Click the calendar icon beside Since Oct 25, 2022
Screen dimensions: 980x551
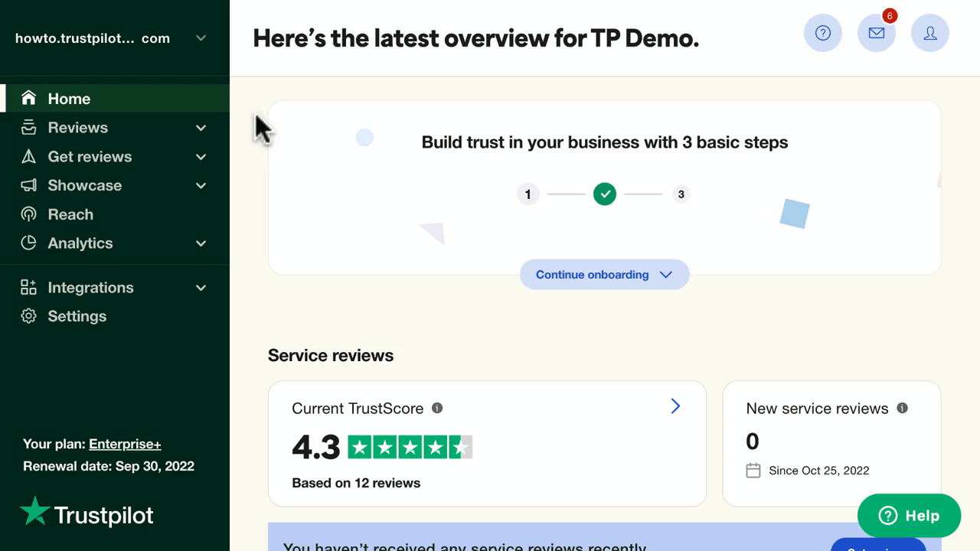tap(753, 471)
